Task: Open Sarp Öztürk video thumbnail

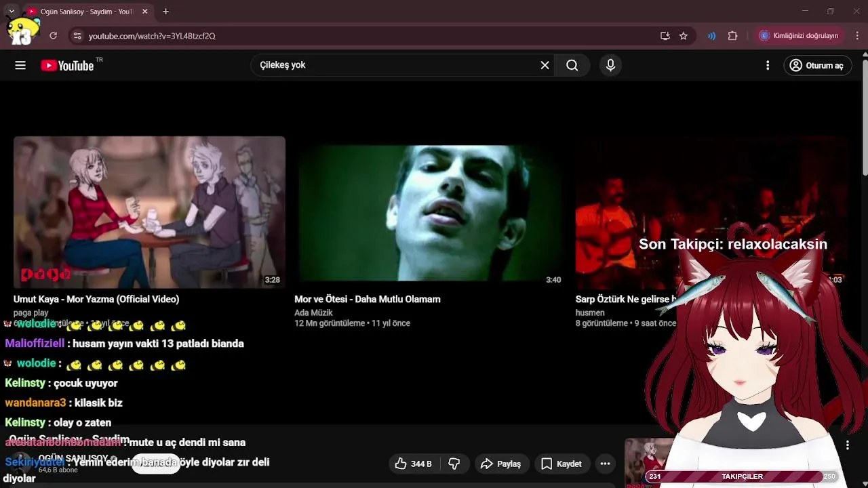Action: click(711, 212)
